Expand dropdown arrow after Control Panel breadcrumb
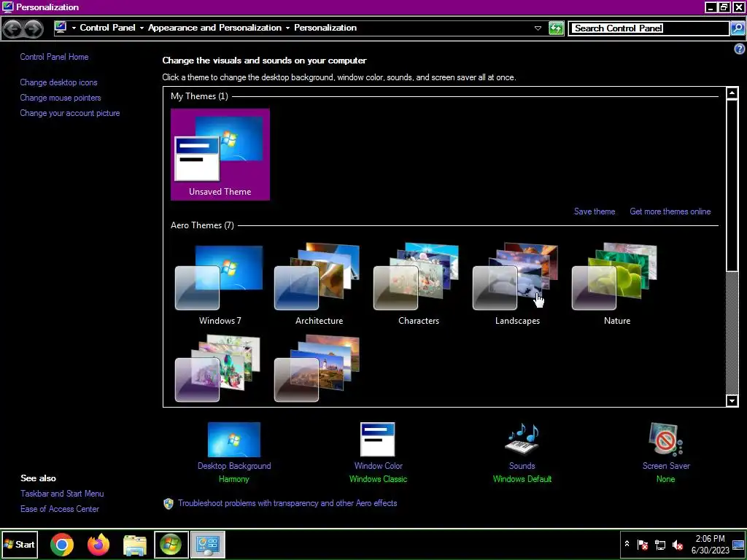Viewport: 747px width, 560px height. click(142, 28)
